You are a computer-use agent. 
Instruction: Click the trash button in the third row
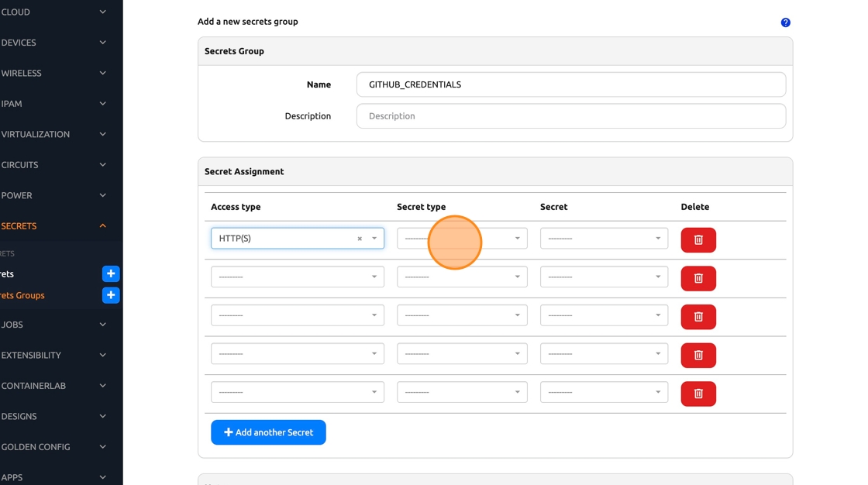[697, 317]
